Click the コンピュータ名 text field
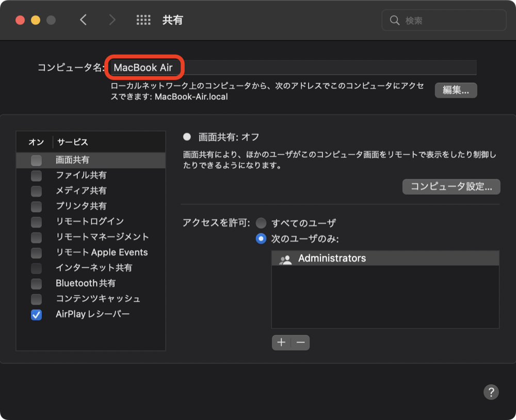 pos(294,68)
